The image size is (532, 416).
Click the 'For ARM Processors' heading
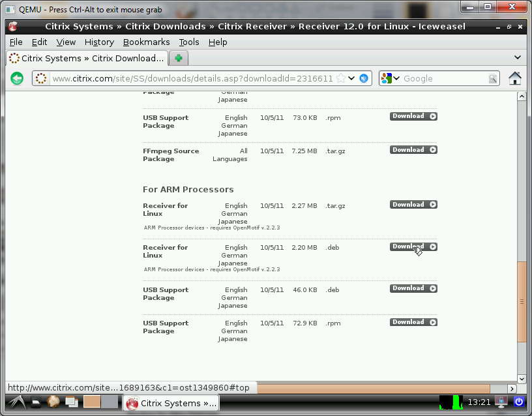tap(188, 189)
